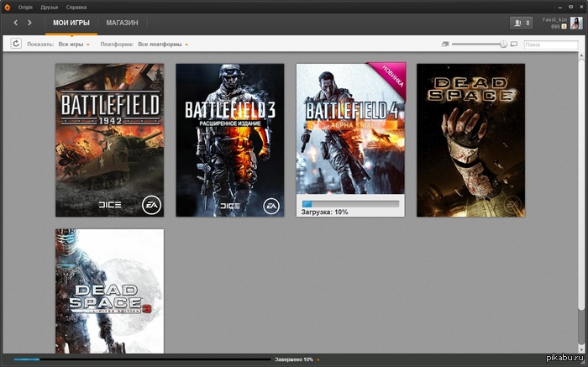The width and height of the screenshot is (588, 367).
Task: Expand the Все платформы dropdown
Action: pyautogui.click(x=163, y=45)
